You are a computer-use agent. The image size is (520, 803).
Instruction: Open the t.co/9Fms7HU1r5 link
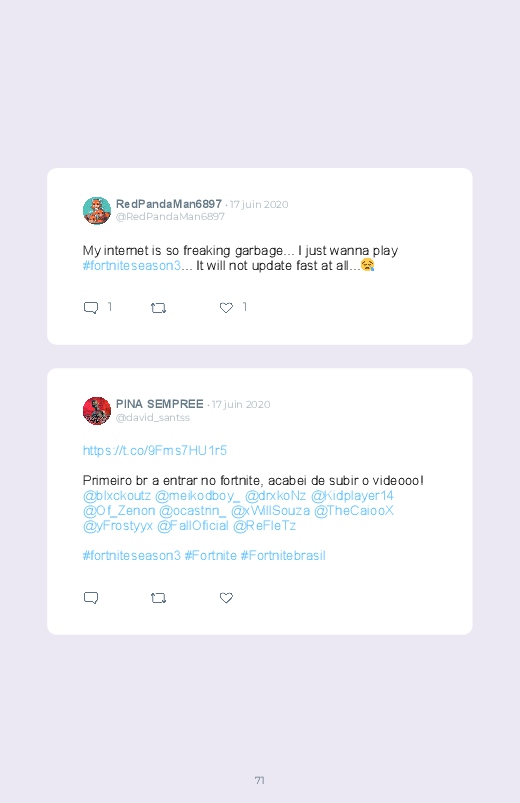click(155, 450)
